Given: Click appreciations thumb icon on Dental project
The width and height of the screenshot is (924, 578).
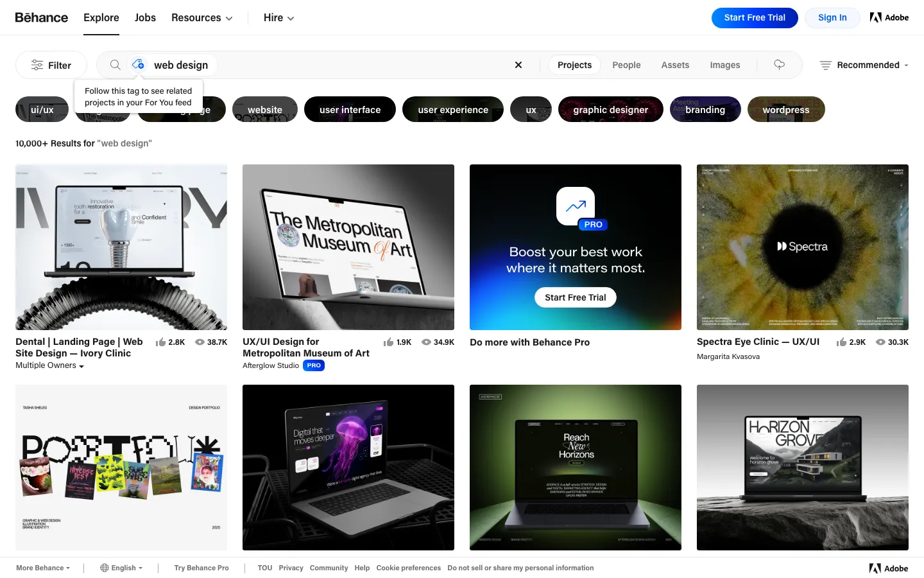Looking at the screenshot, I should click(x=161, y=342).
